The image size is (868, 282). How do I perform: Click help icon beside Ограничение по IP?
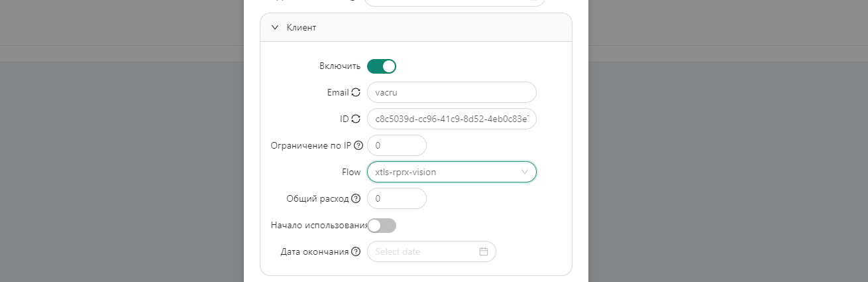(358, 145)
